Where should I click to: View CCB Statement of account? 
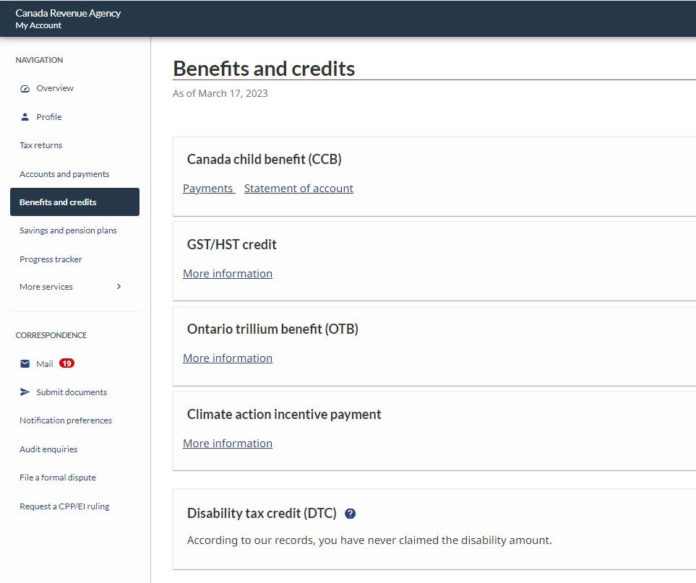coord(298,188)
